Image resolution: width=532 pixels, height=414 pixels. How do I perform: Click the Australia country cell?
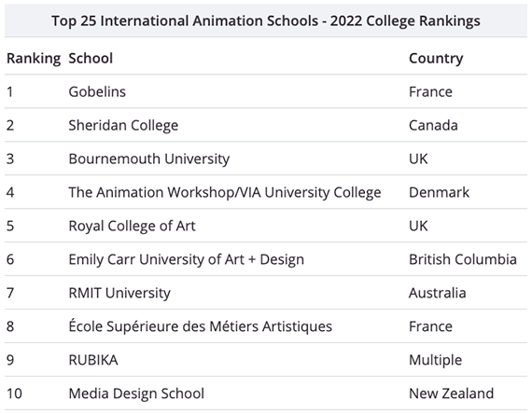click(438, 293)
